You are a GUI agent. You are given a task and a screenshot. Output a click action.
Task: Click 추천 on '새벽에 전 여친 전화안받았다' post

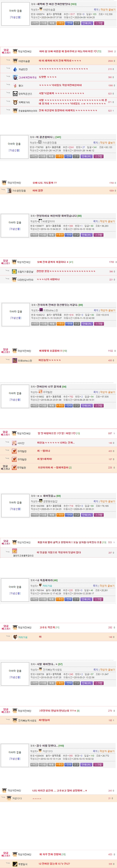(60, 23)
